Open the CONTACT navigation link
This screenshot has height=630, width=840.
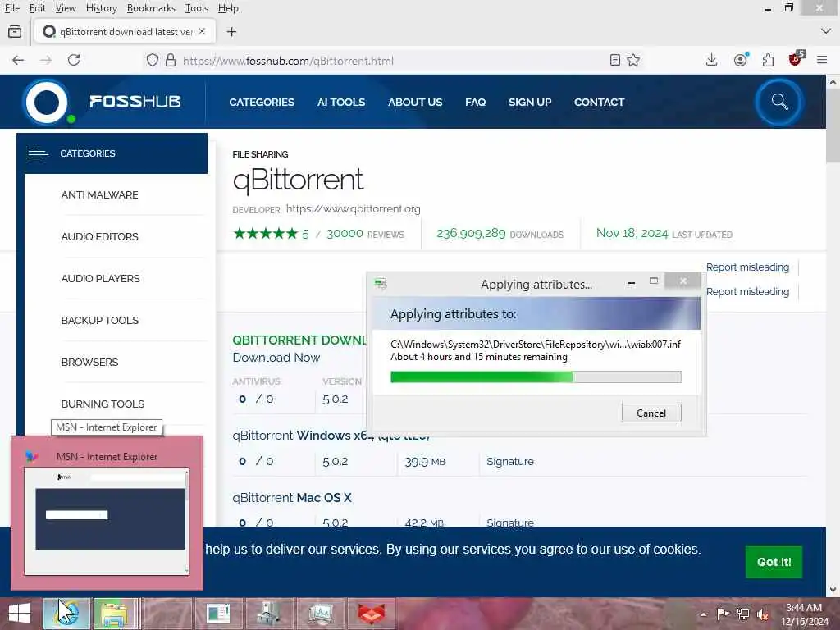599,102
